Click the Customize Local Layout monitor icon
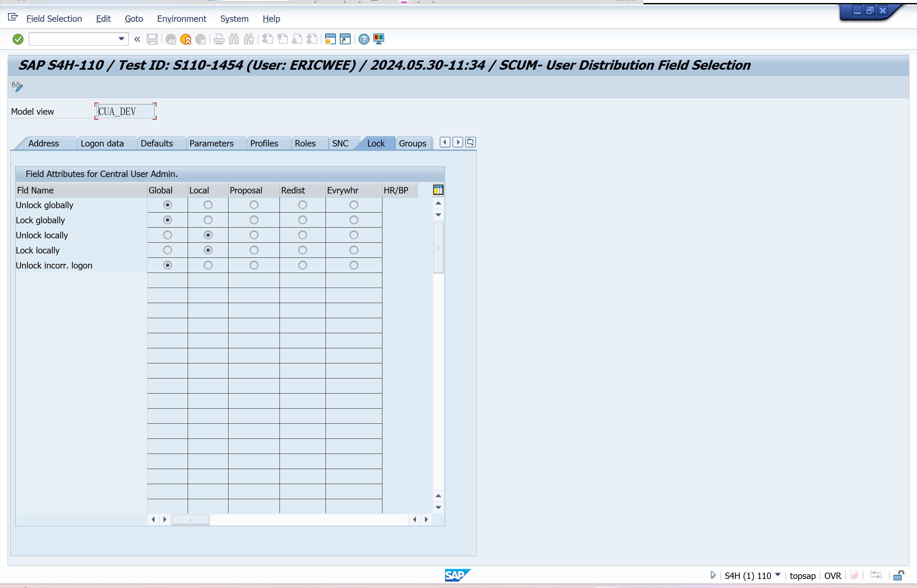Viewport: 917px width, 588px height. tap(379, 39)
